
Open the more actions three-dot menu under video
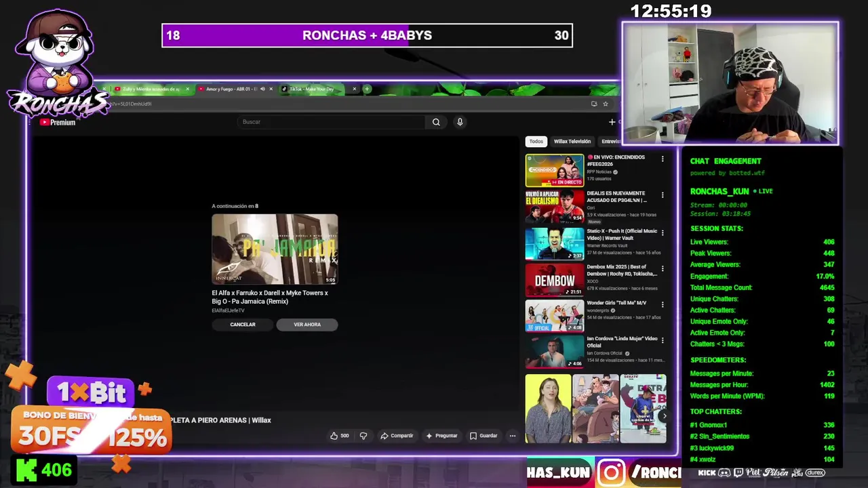[513, 436]
